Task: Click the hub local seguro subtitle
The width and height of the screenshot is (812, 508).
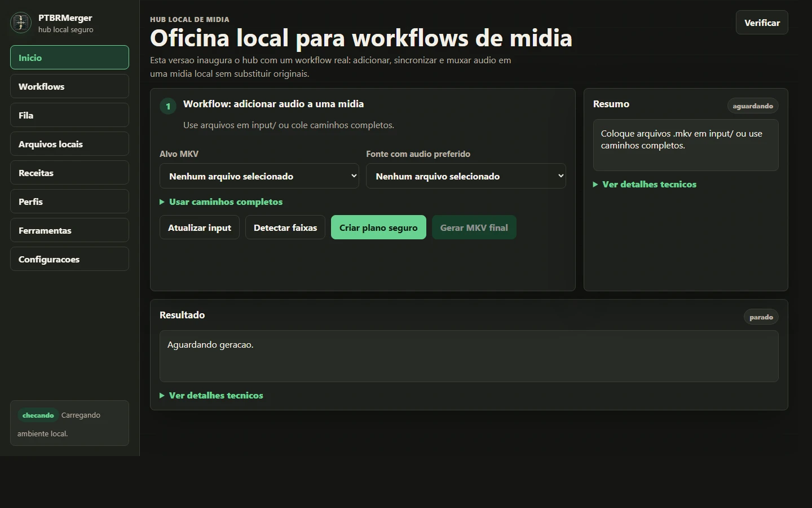Action: coord(66,29)
